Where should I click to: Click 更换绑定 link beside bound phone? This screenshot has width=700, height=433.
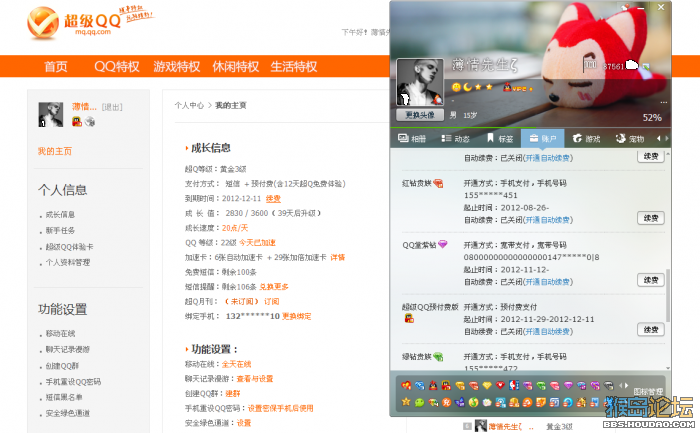297,316
